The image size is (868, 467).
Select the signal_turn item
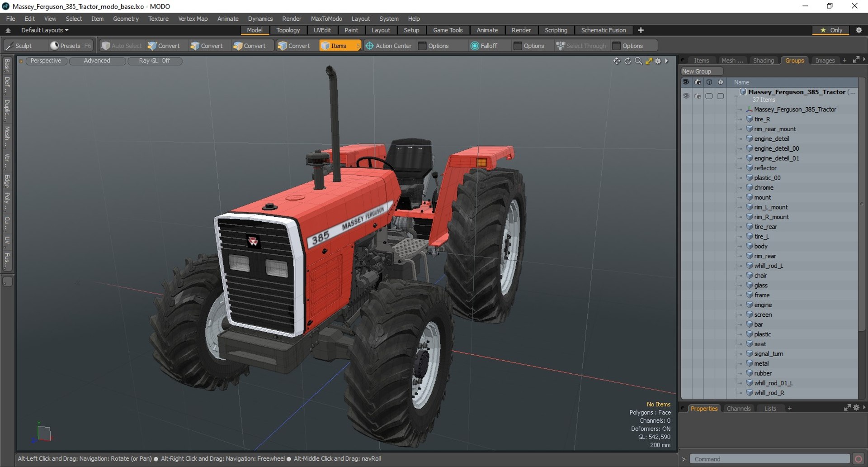click(769, 354)
